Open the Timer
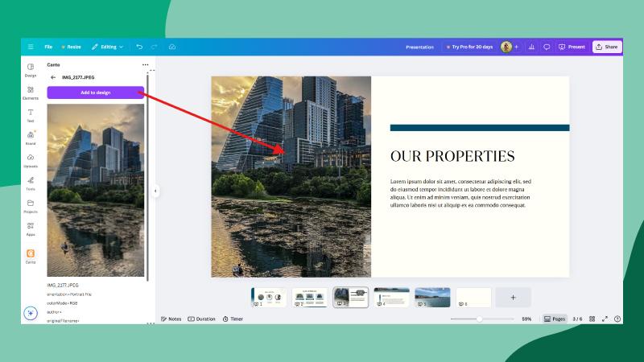The image size is (644, 362). (x=233, y=319)
